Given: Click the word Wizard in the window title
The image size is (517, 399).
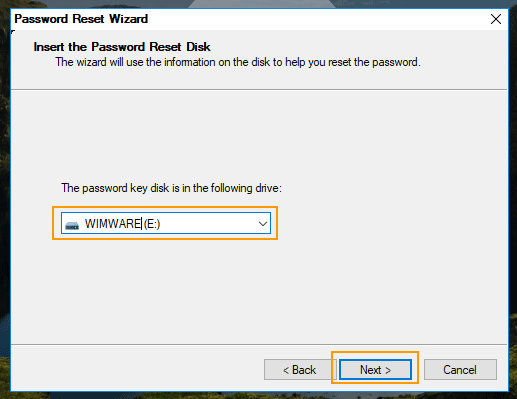Looking at the screenshot, I should click(128, 19).
